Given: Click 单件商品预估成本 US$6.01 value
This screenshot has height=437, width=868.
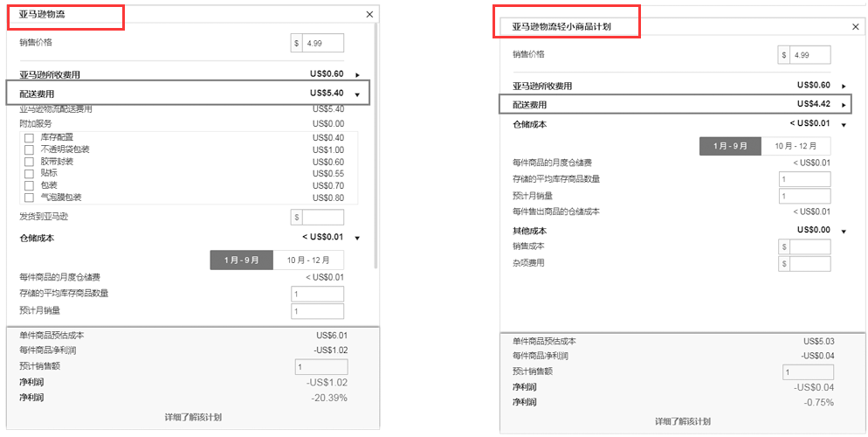Looking at the screenshot, I should pos(330,335).
